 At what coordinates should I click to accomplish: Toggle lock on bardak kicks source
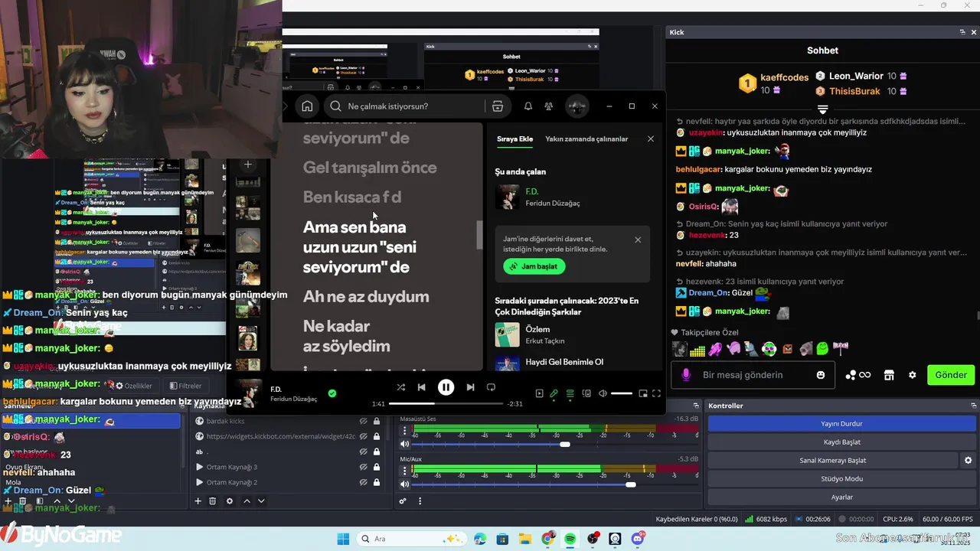pyautogui.click(x=376, y=421)
